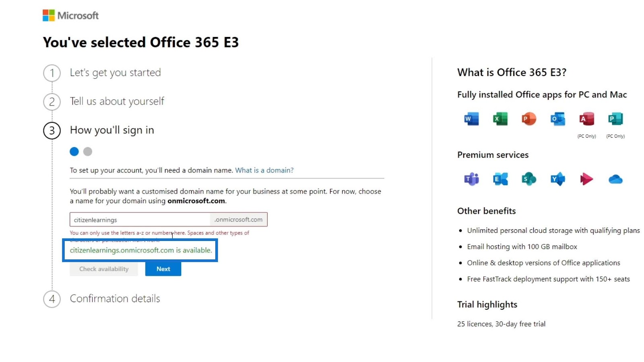This screenshot has width=644, height=362.
Task: Click the Stream service icon
Action: pos(586,179)
